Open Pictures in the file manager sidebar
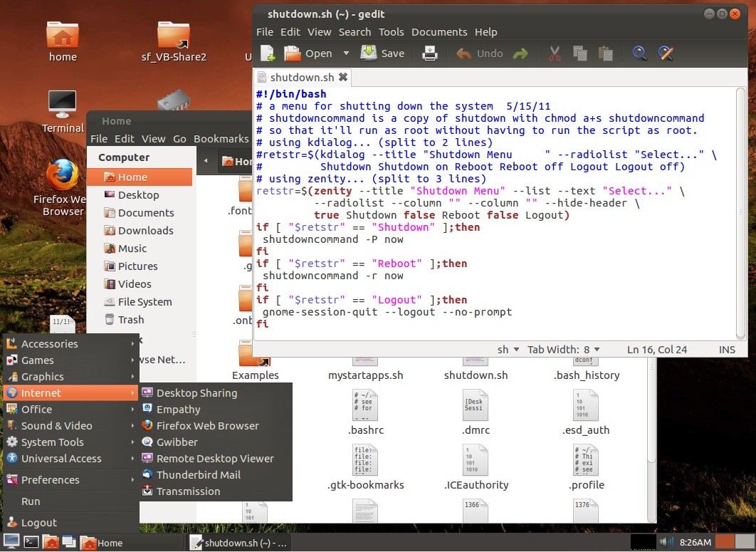 click(x=140, y=266)
